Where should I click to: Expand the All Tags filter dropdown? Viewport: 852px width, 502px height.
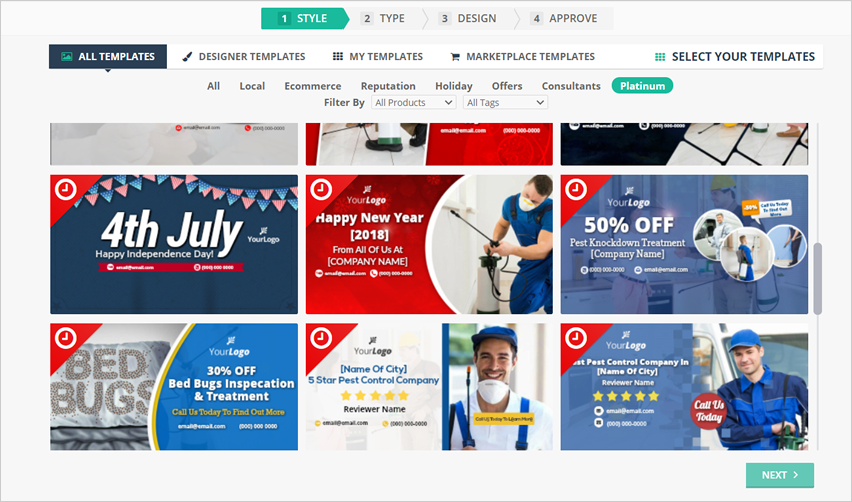(505, 103)
